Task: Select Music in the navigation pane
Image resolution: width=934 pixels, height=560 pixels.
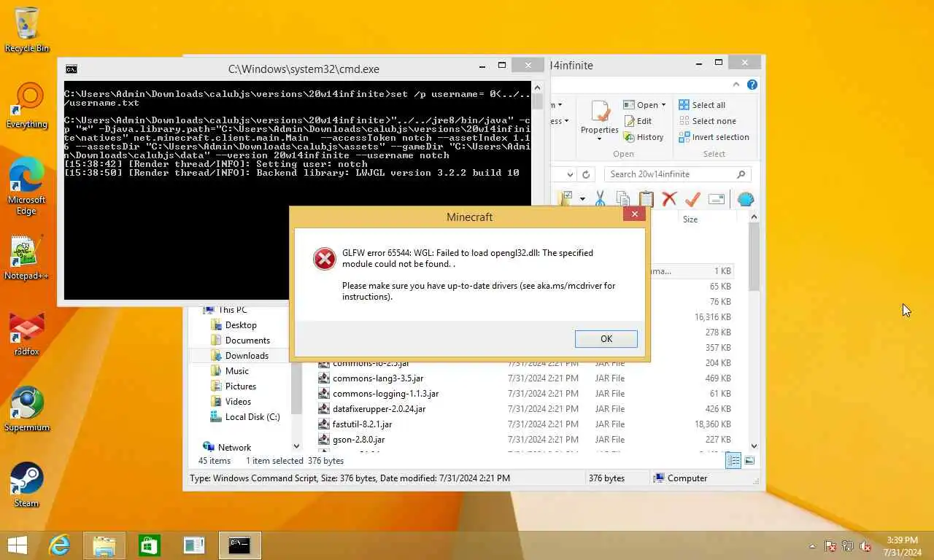Action: (x=236, y=371)
